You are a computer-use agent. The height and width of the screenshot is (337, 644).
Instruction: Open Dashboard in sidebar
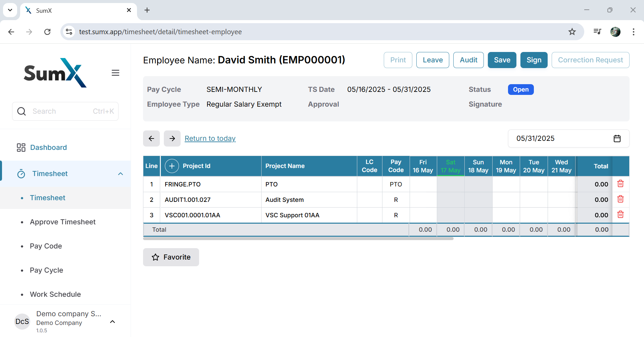[48, 148]
